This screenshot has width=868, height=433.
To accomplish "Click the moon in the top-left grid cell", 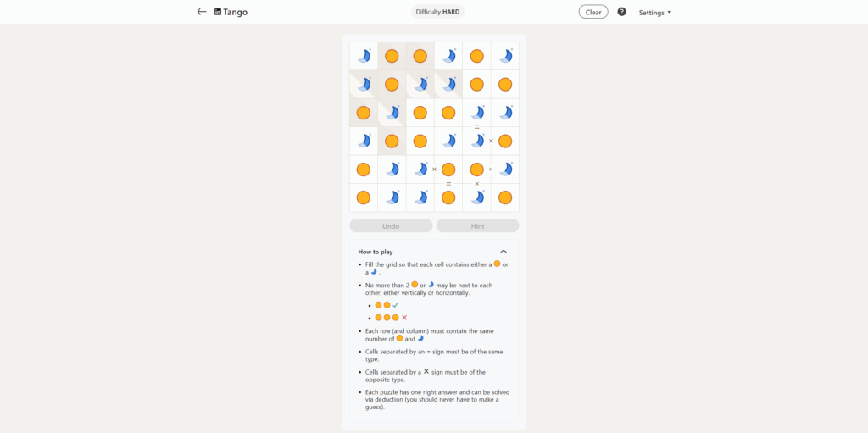I will 364,56.
